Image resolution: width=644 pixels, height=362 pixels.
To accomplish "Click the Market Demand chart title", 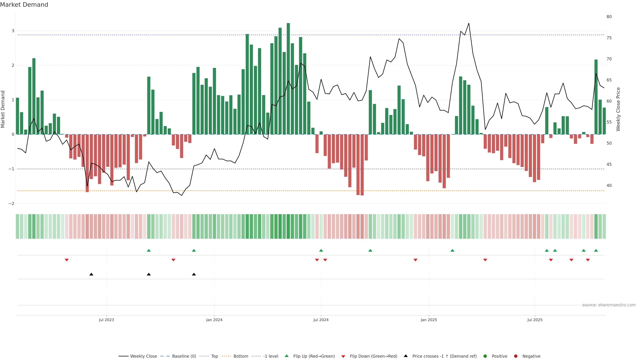I will (24, 5).
